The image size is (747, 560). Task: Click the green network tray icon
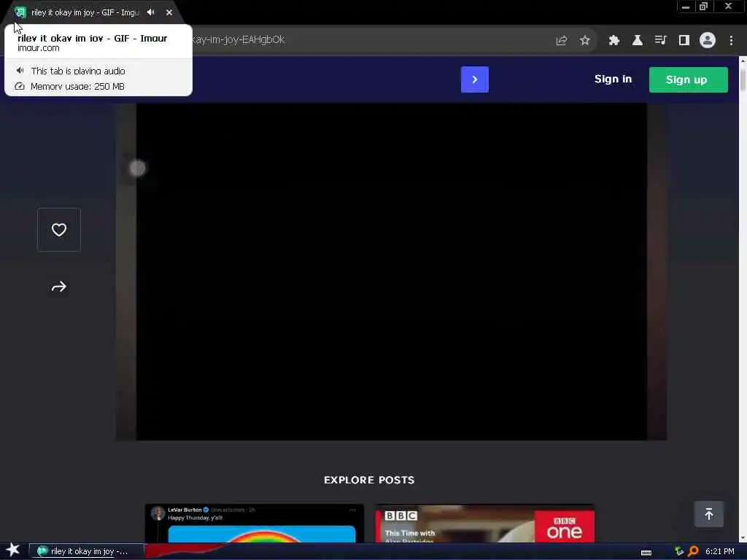(679, 551)
